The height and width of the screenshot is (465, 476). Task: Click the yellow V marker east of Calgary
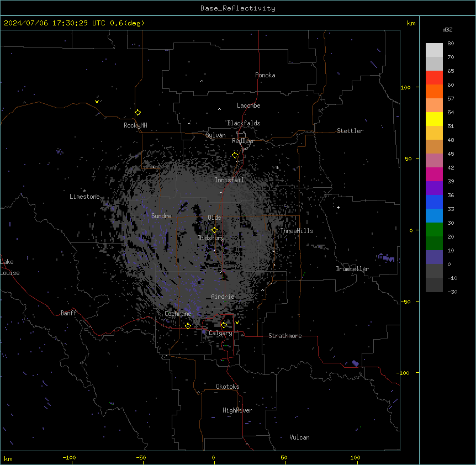pyautogui.click(x=237, y=323)
